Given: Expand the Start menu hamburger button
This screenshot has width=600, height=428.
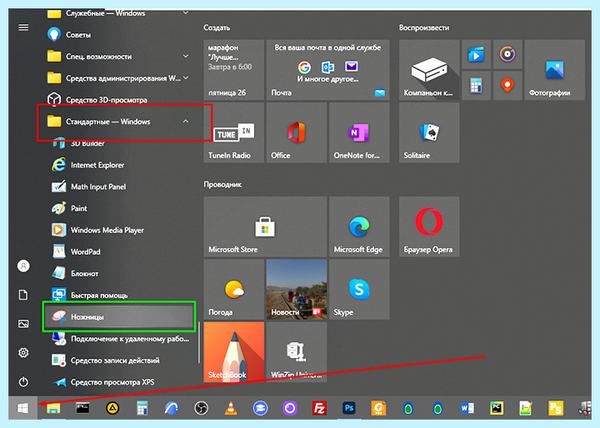Looking at the screenshot, I should tap(23, 27).
